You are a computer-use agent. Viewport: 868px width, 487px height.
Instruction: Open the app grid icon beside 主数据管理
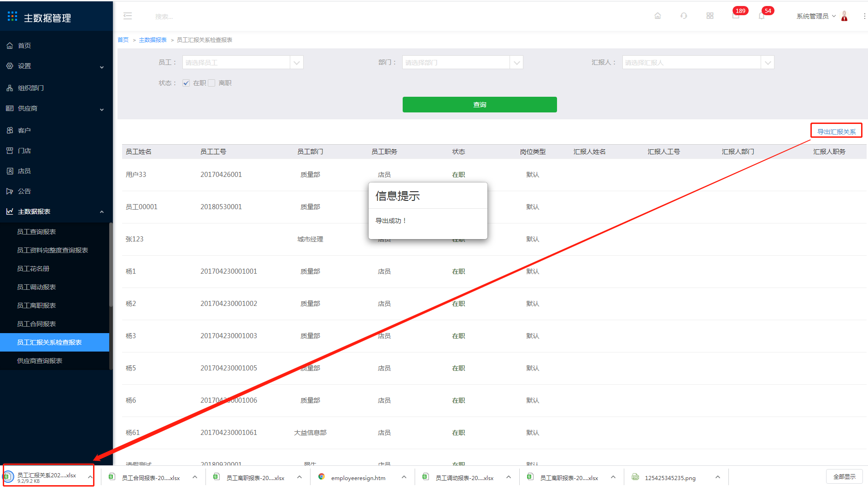(12, 17)
